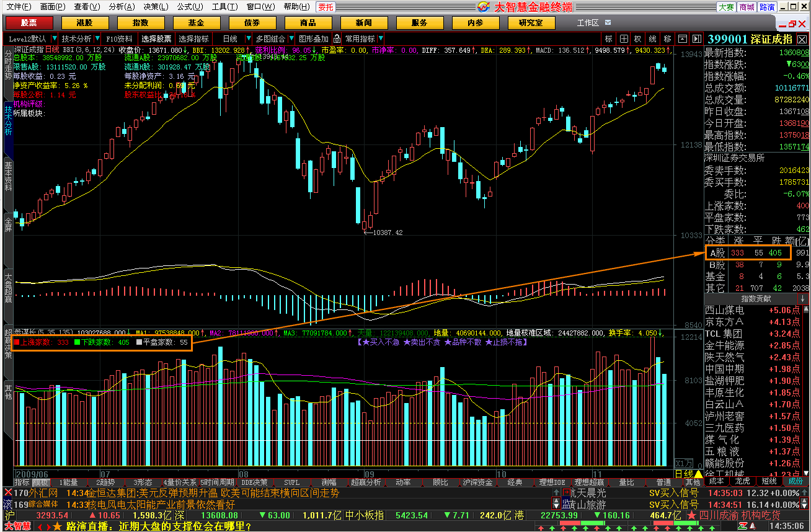The width and height of the screenshot is (811, 532).
Task: Open the 文件(F) menu
Action: (19, 7)
